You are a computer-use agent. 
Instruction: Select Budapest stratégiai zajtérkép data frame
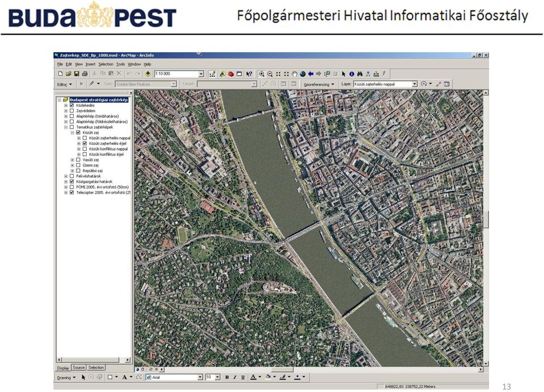coord(99,100)
